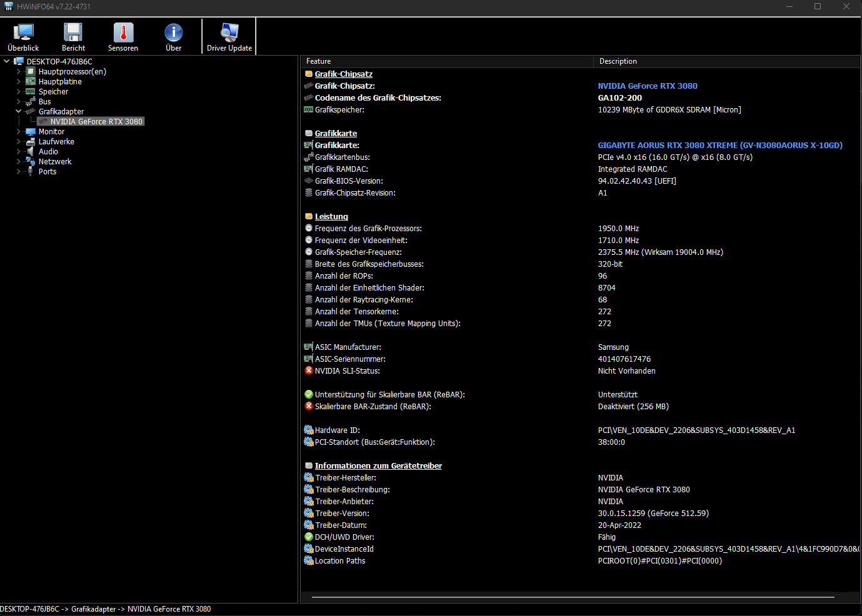
Task: Click the Hardware ID gear icon
Action: pos(309,430)
